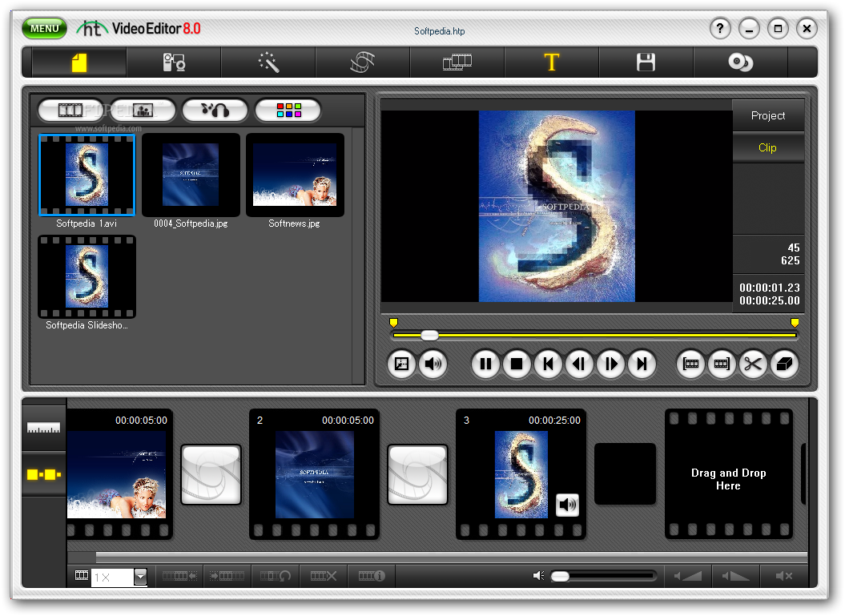
Task: Set mark-out point button
Action: pyautogui.click(x=722, y=364)
